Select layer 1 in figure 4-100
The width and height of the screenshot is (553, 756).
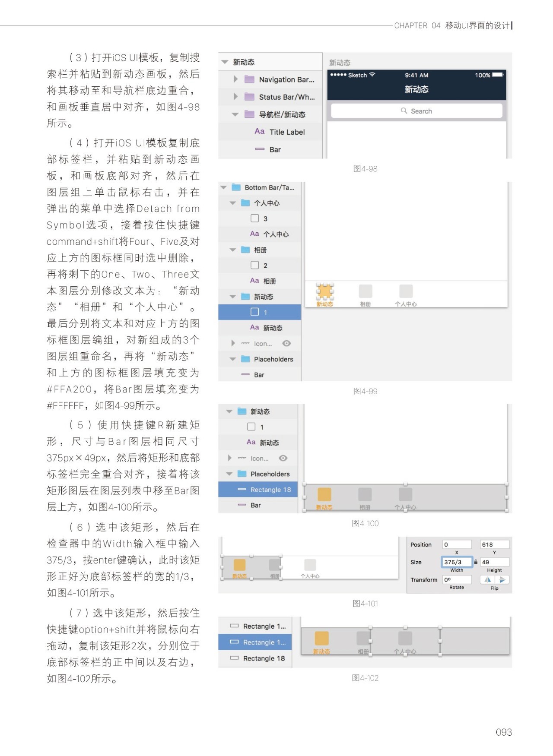pos(258,427)
